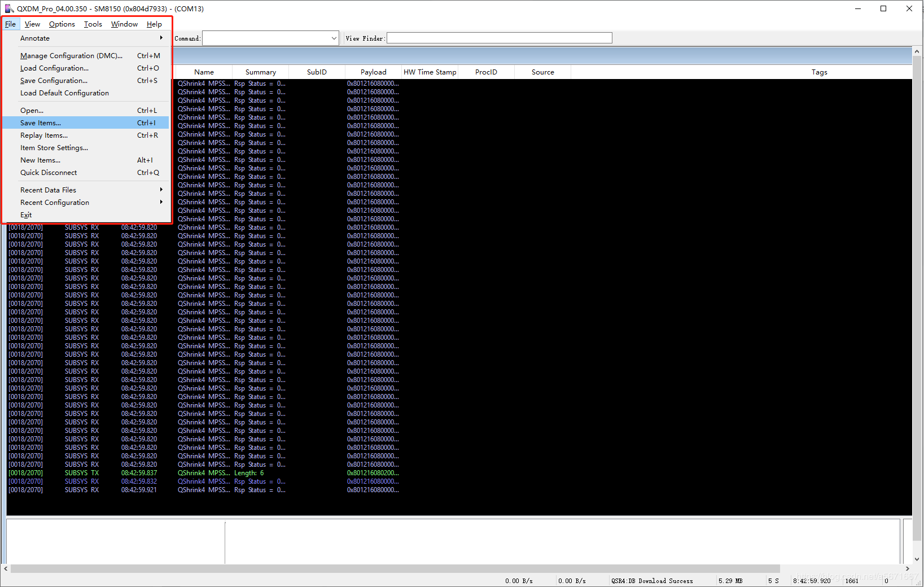Screen dimensions: 924x587
Task: Open the File menu
Action: tap(11, 24)
